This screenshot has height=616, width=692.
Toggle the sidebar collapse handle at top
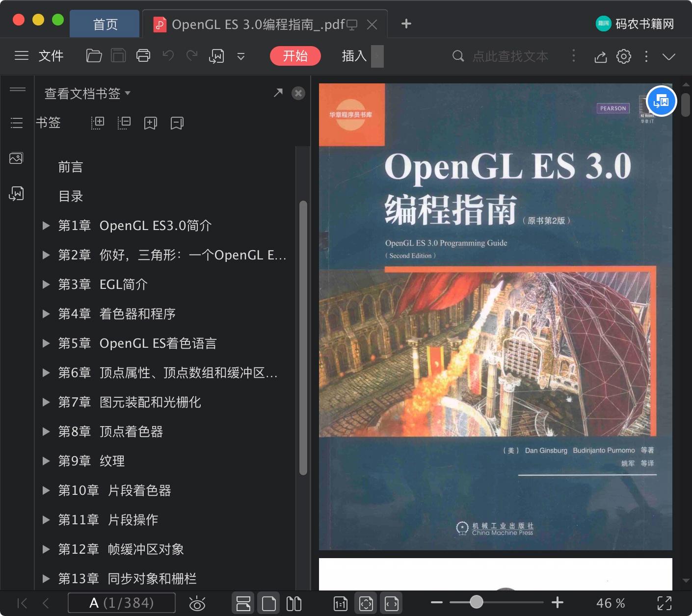18,89
